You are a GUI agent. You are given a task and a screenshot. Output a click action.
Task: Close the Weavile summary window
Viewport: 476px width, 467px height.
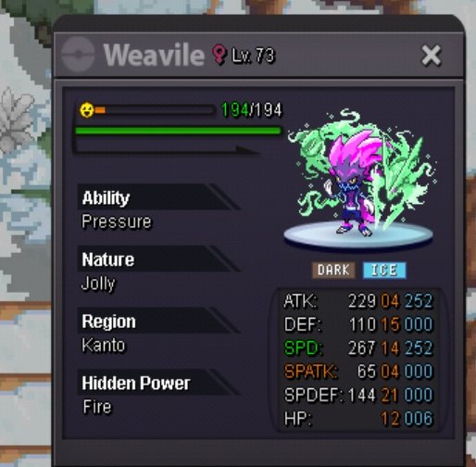[x=432, y=56]
